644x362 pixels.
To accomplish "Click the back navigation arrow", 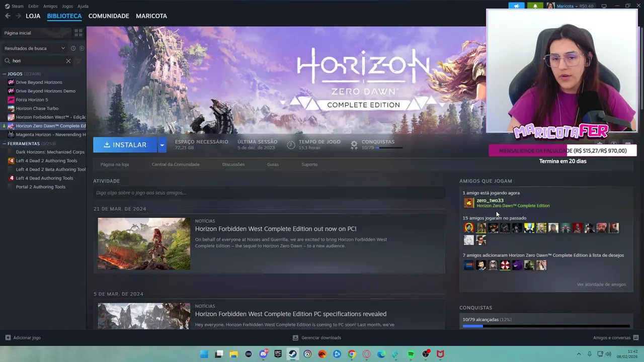I will [x=8, y=16].
